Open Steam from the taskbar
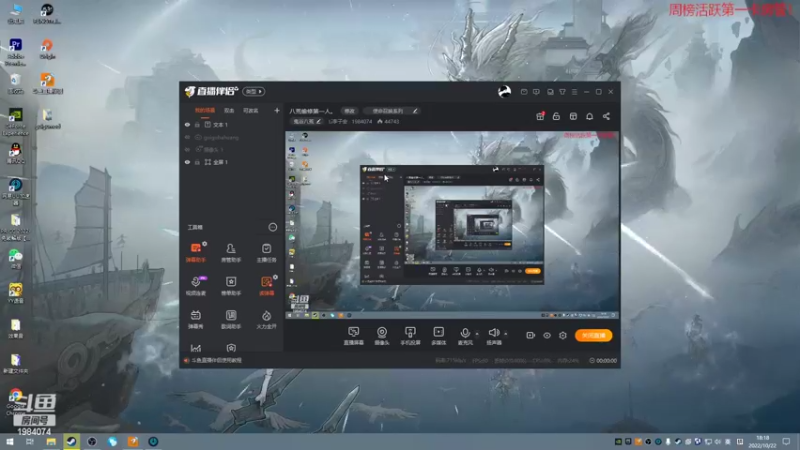 tap(71, 442)
